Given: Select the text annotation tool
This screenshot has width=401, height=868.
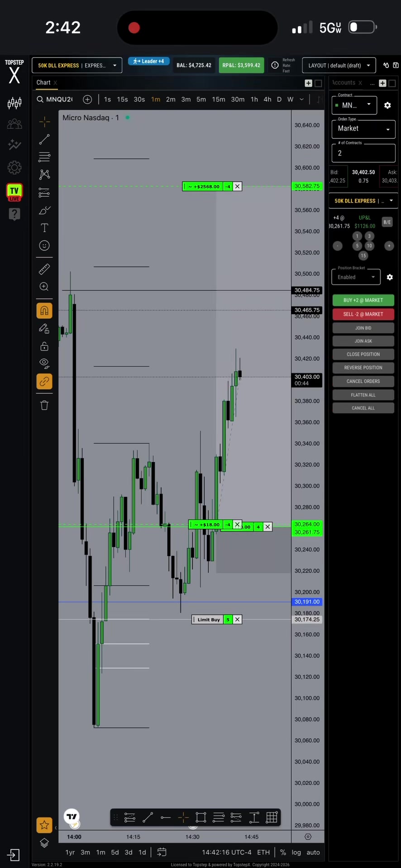Looking at the screenshot, I should [x=44, y=228].
